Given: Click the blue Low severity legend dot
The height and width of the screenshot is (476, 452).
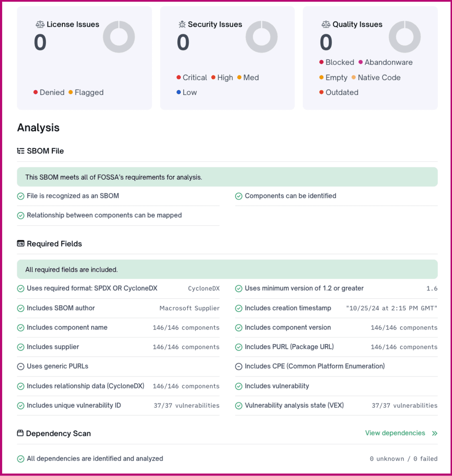Looking at the screenshot, I should [x=179, y=92].
